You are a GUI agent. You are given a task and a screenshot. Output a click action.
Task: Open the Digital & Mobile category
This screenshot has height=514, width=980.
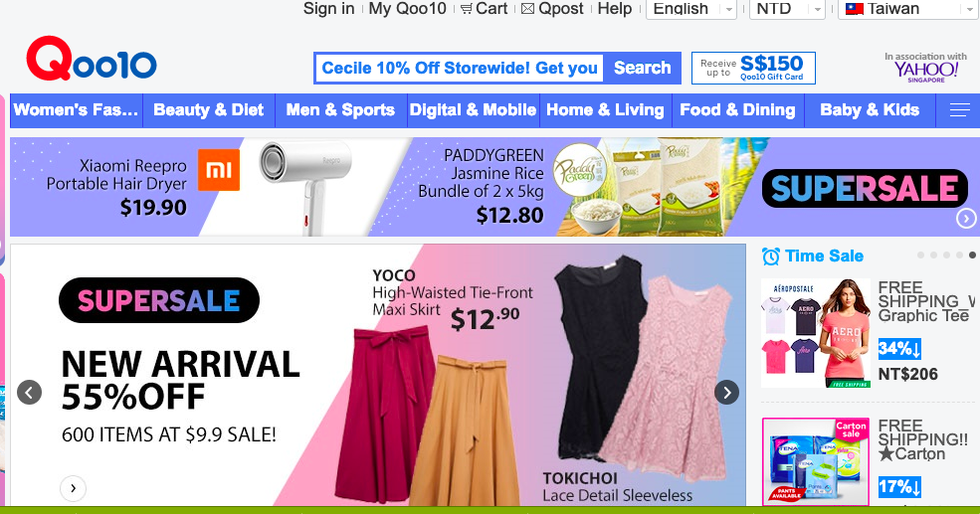coord(474,110)
